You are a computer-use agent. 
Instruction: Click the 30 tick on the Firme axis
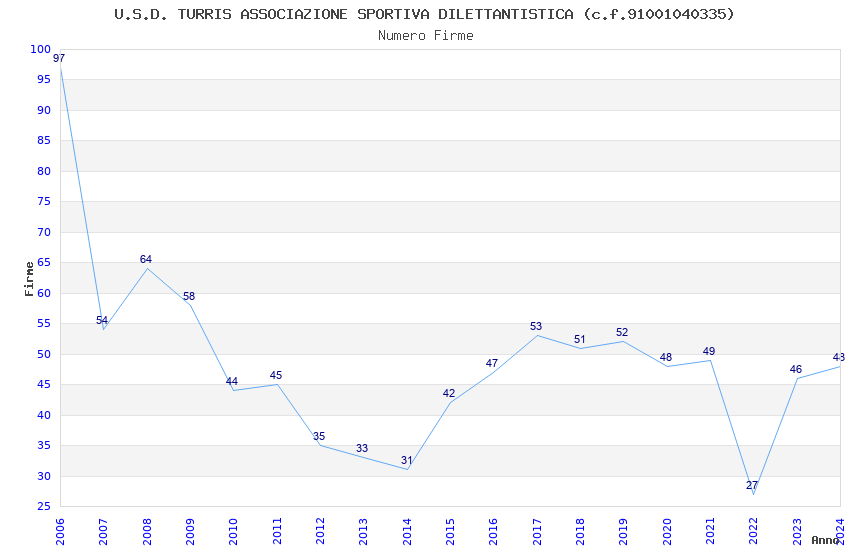click(43, 476)
